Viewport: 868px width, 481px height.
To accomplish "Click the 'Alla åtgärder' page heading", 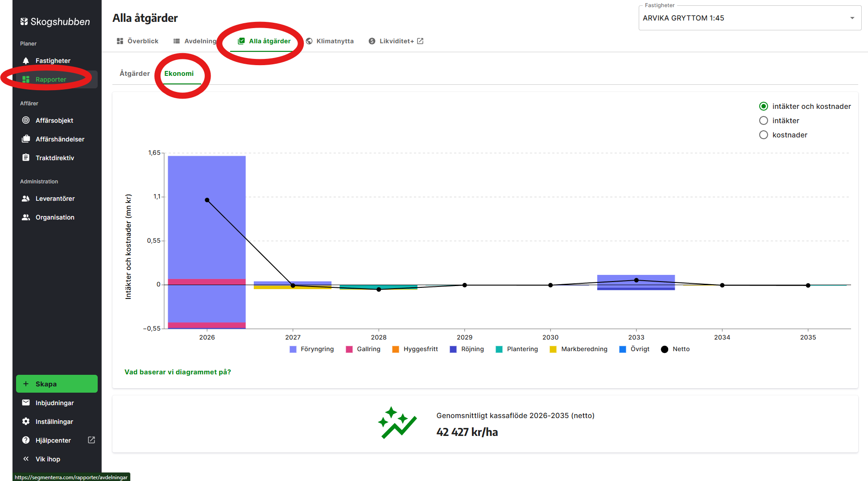I will tap(145, 18).
